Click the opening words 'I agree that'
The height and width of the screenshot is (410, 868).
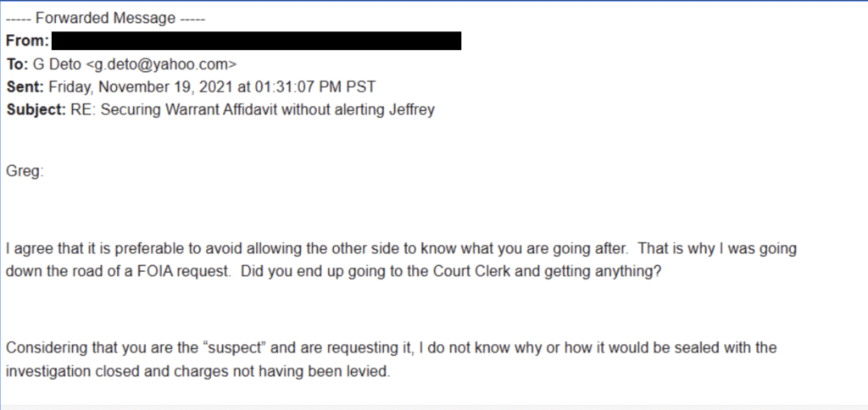tap(37, 249)
